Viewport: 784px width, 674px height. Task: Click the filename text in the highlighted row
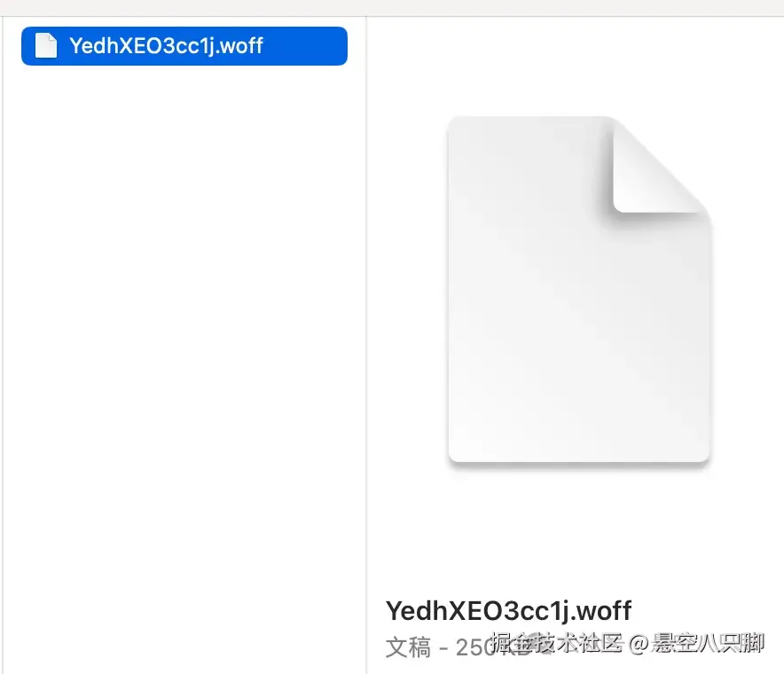point(166,46)
